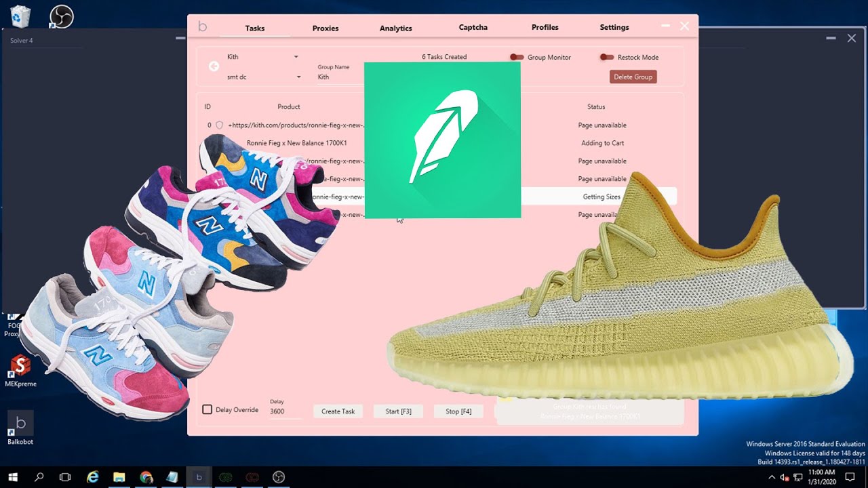Click Ronnie Fieg x New Balance 1700K1 product text
Viewport: 868px width, 488px height.
pos(297,143)
